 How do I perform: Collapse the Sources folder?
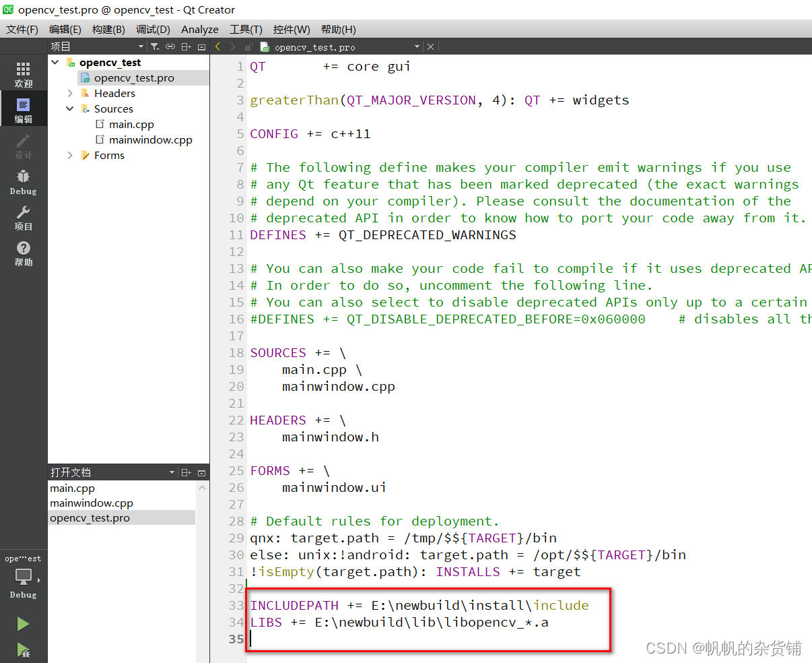(x=70, y=108)
